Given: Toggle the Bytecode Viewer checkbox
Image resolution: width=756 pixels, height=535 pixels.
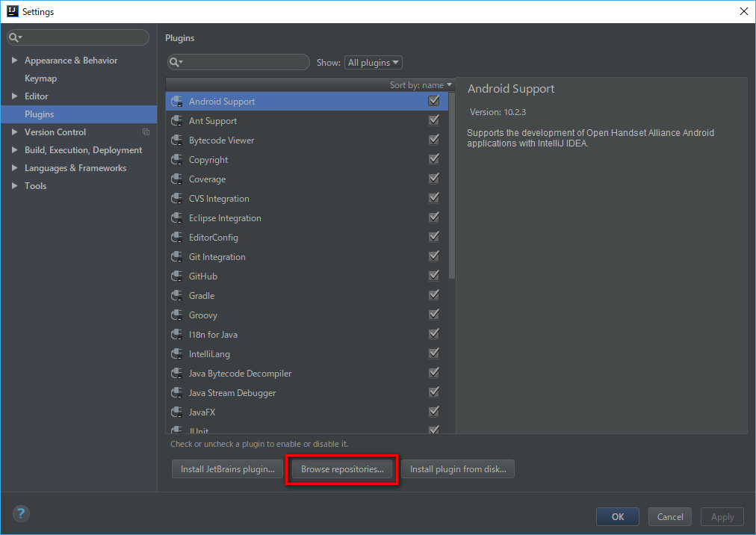Looking at the screenshot, I should point(434,140).
